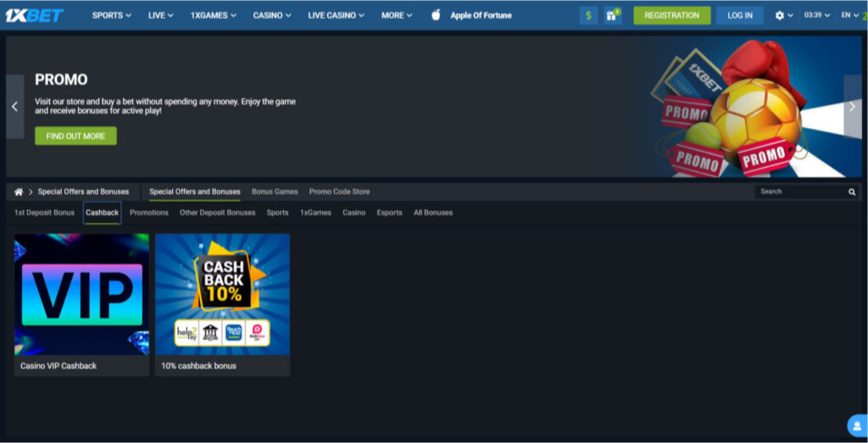Select the Other Deposit Bonuses filter
Image resolution: width=868 pixels, height=443 pixels.
(218, 213)
